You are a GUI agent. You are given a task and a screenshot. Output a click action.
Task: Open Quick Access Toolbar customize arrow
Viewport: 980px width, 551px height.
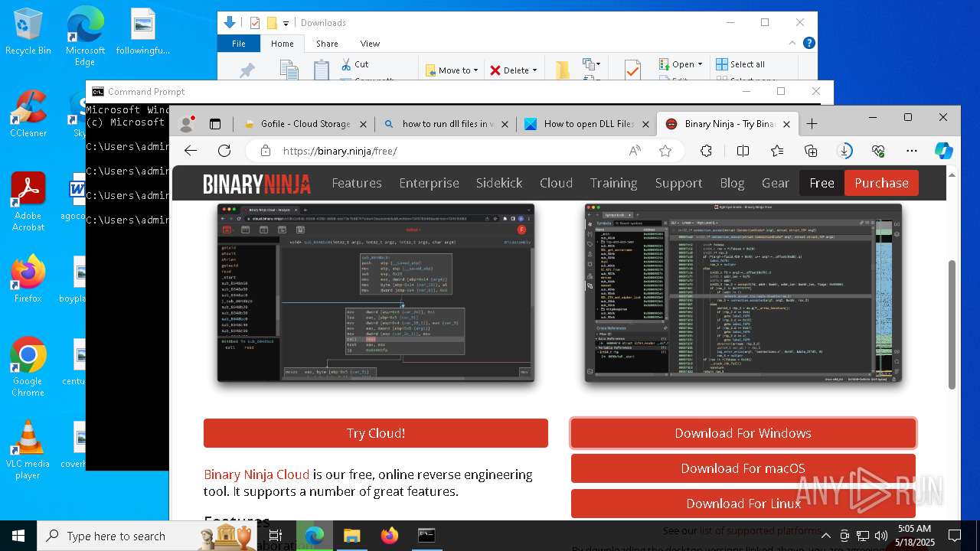coord(286,24)
